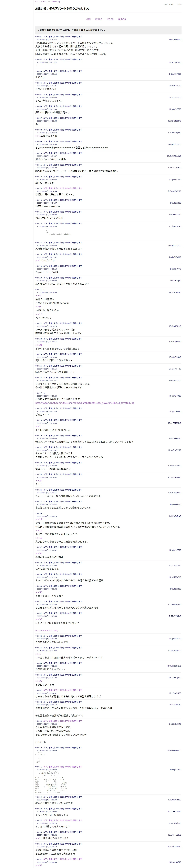Follow the >>21 anchor in post 0023
Image resolution: width=186 pixels, height=868 pixels.
coord(39,345)
